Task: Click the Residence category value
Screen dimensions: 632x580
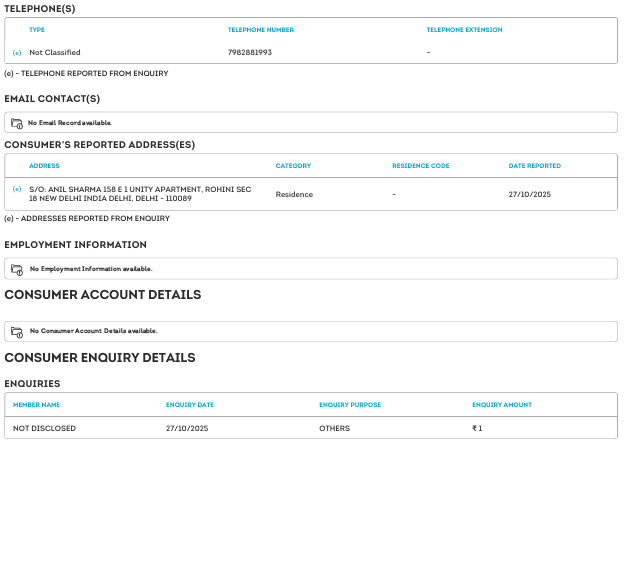Action: pyautogui.click(x=294, y=194)
